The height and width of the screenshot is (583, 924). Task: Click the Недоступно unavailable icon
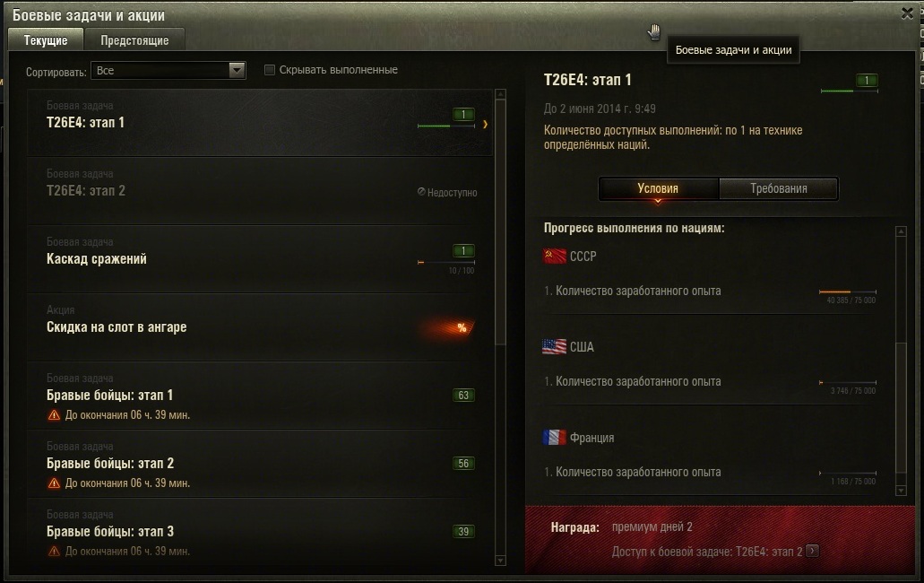click(421, 192)
